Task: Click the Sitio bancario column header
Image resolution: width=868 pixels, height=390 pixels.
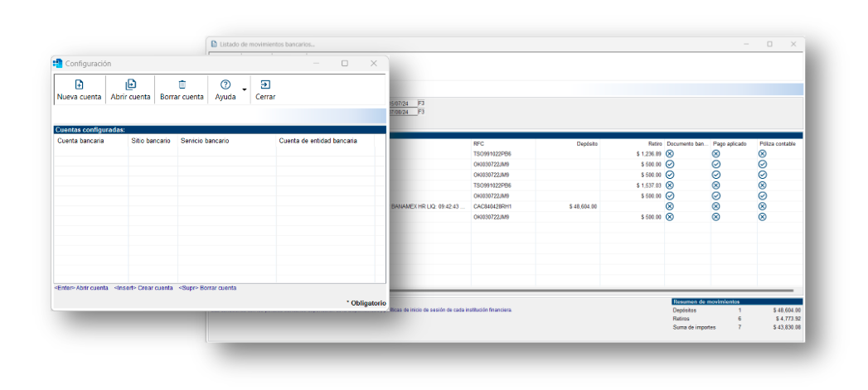Action: point(151,141)
